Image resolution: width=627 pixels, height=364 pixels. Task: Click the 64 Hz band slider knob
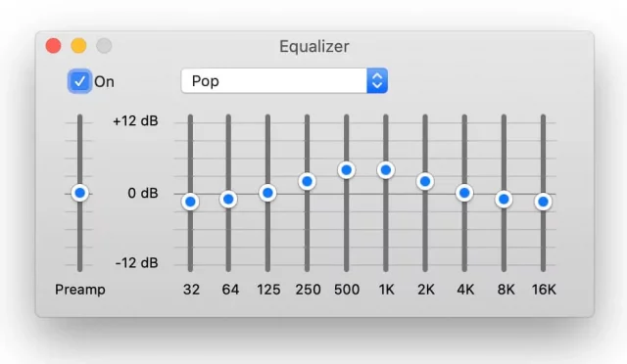[x=228, y=199]
